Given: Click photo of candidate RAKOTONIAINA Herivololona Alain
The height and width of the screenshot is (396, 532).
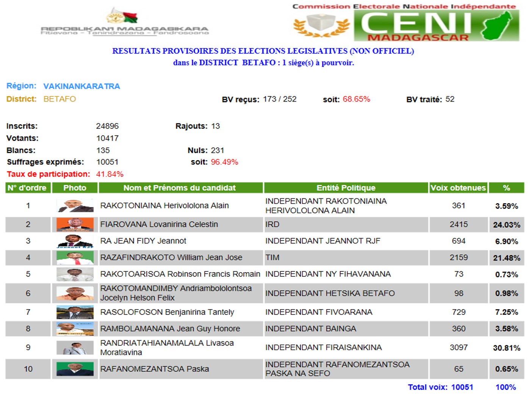Looking at the screenshot, I should tap(75, 206).
